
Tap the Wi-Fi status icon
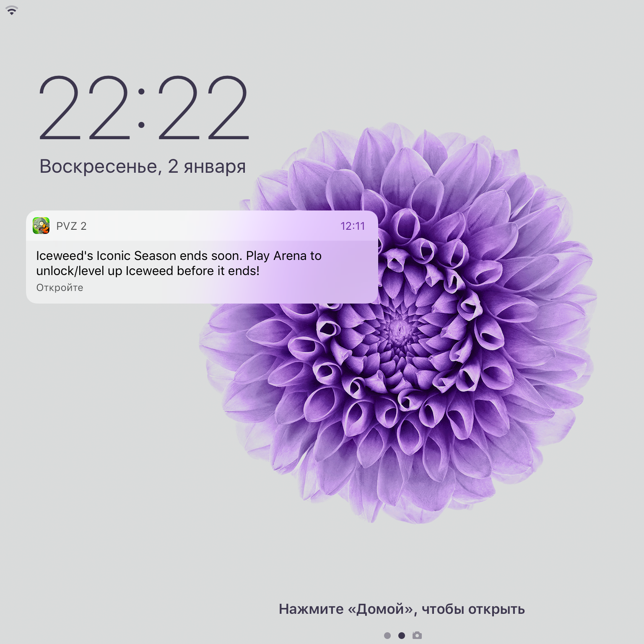coord(12,11)
